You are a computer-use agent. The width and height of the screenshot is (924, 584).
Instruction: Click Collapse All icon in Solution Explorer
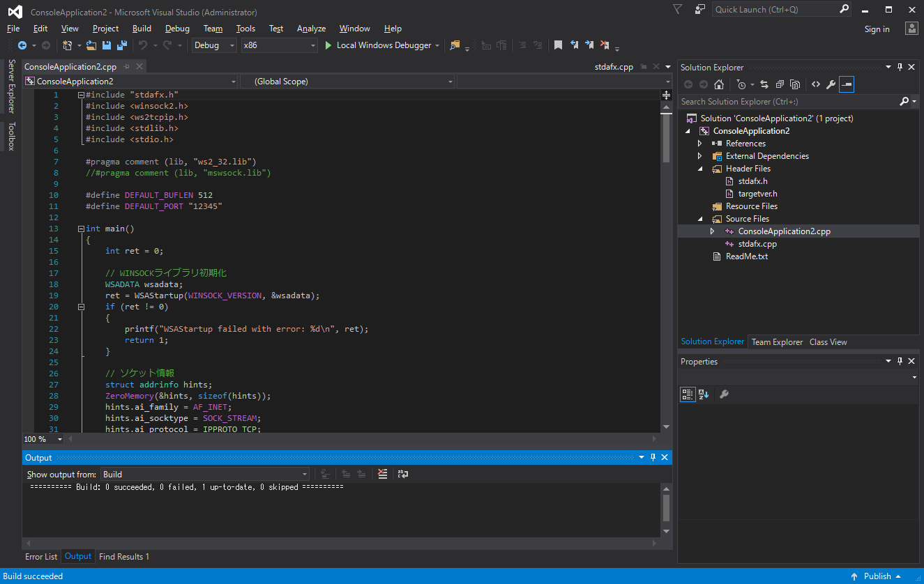(780, 84)
